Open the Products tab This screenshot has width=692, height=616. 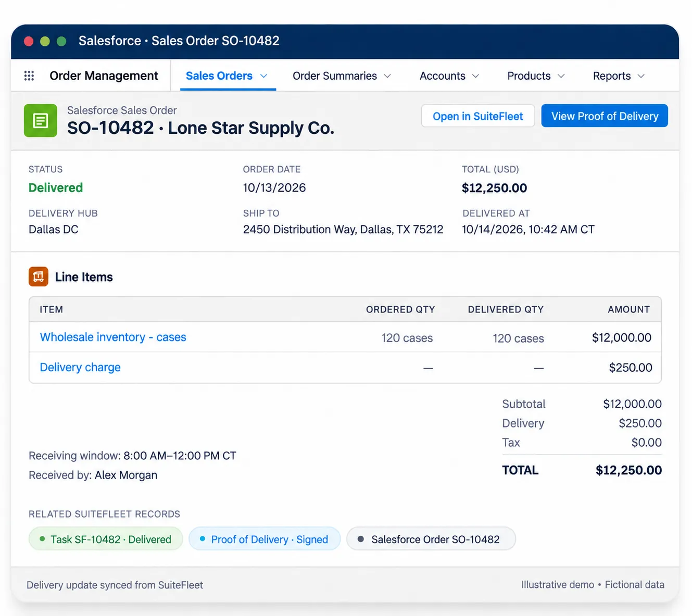click(529, 76)
